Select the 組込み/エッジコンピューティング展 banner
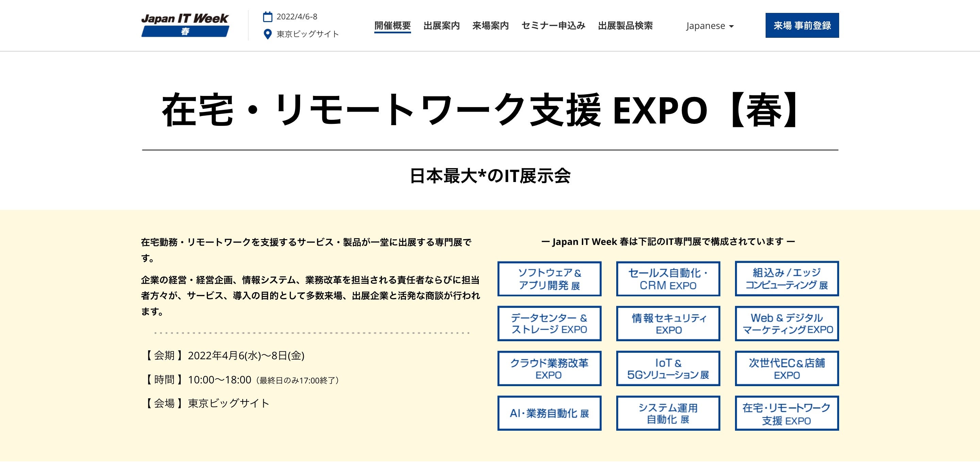Image resolution: width=980 pixels, height=462 pixels. [786, 279]
